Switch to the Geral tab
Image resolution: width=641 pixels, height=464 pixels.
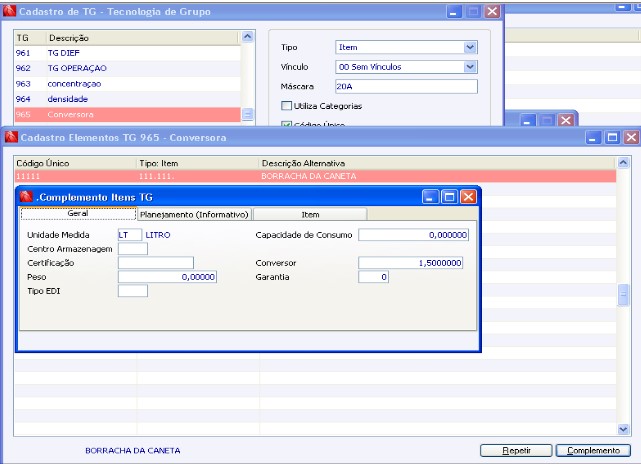pyautogui.click(x=78, y=213)
